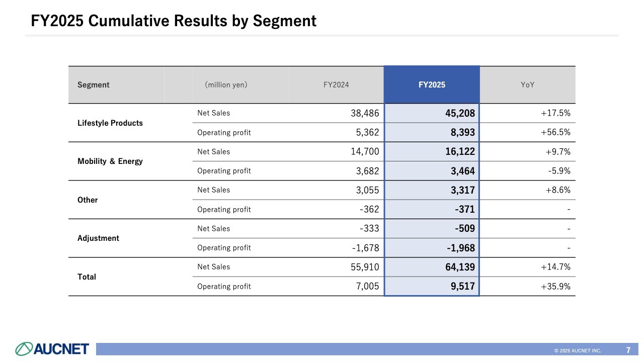Select the Segment header cell
644x362 pixels.
(x=94, y=85)
